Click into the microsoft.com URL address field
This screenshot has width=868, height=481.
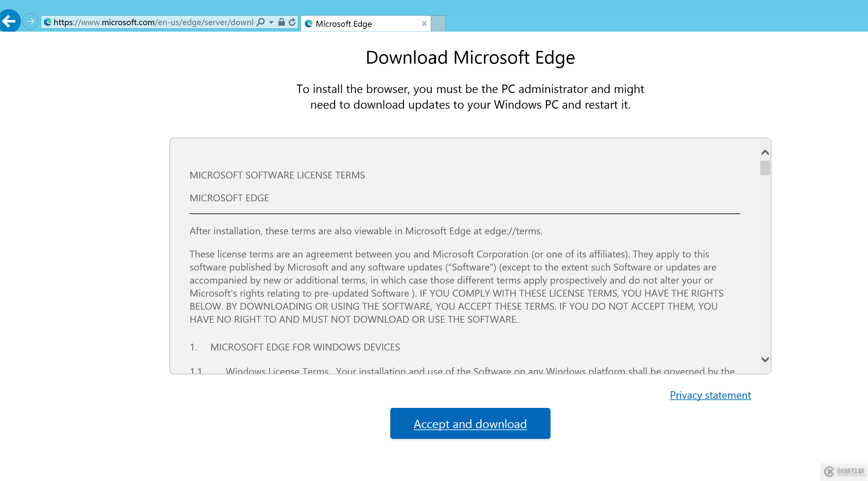point(153,22)
